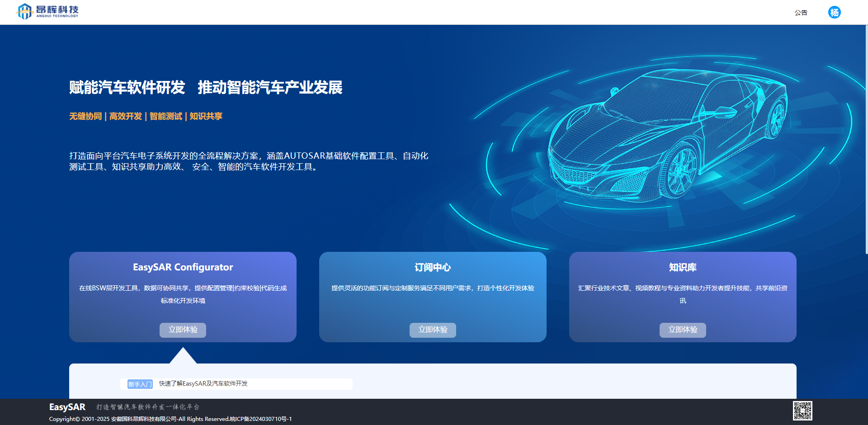Click 立即体验 under 订阅中心
This screenshot has width=868, height=425.
click(433, 330)
